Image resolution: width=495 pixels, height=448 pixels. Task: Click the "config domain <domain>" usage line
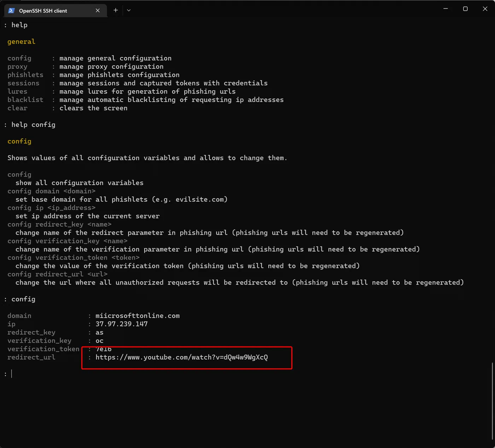click(x=52, y=191)
